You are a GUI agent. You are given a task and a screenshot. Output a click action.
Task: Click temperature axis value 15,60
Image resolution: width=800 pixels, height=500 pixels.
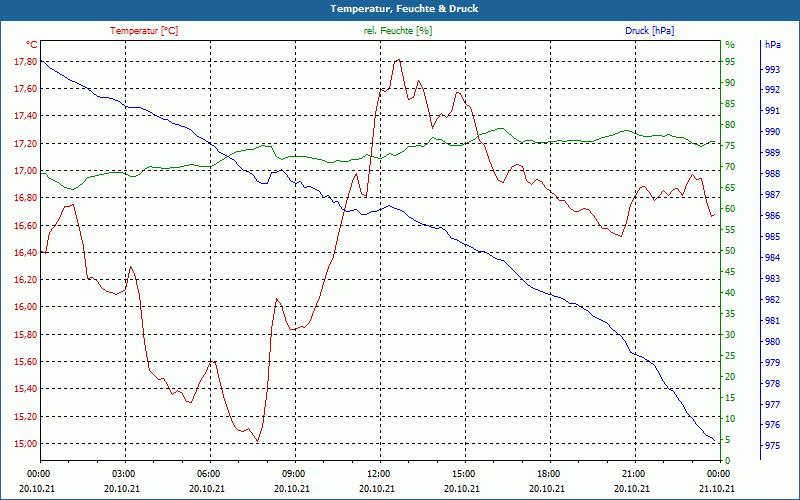tap(27, 361)
